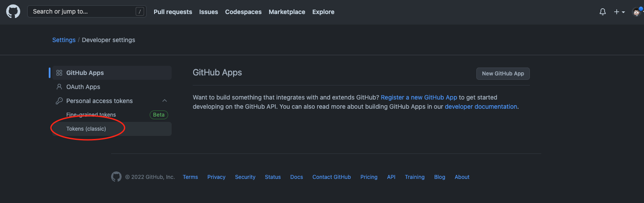Open the Status footer link

tap(273, 177)
